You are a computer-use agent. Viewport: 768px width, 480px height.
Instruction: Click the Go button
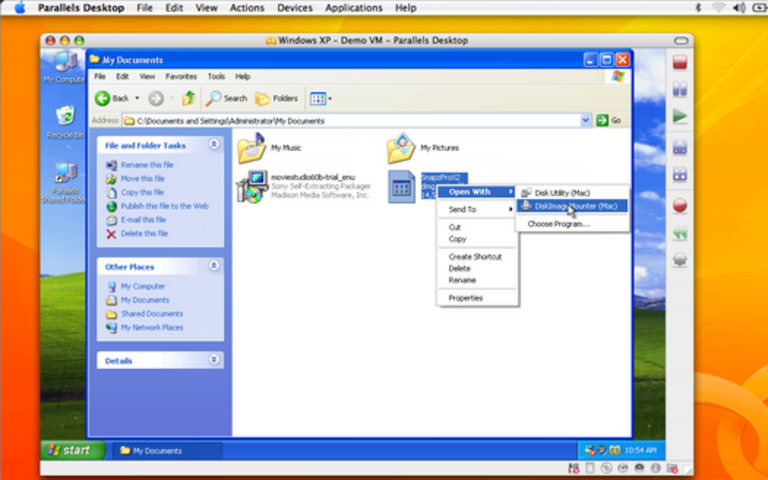[x=609, y=120]
